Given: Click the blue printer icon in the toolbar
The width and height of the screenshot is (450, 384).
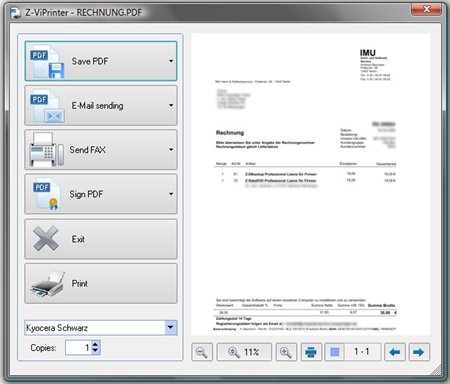Looking at the screenshot, I should click(311, 352).
